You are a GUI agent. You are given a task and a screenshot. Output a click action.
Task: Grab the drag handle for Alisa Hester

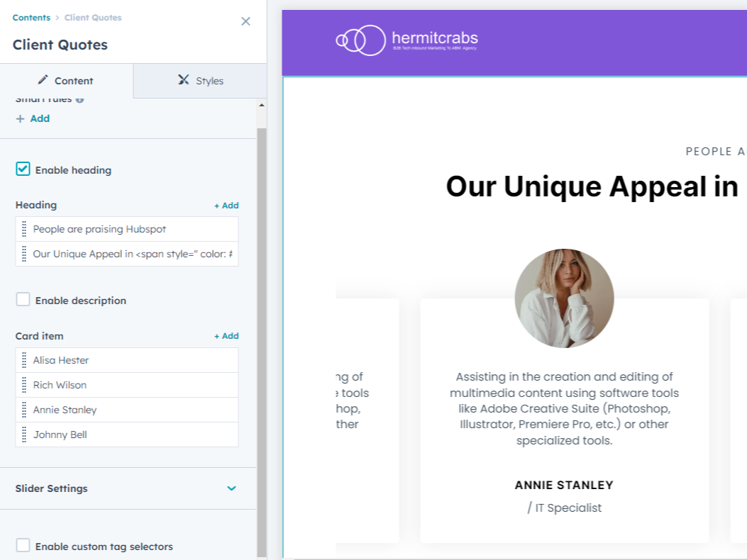(24, 360)
